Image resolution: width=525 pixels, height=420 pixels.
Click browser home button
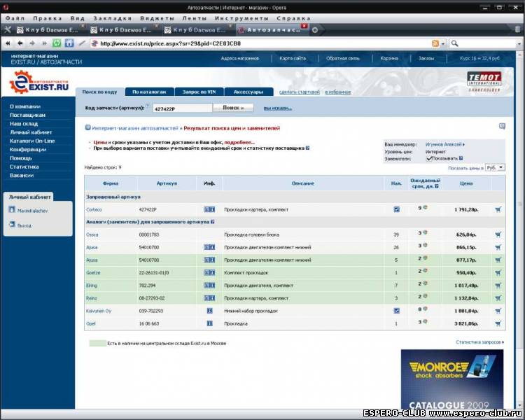[x=69, y=43]
